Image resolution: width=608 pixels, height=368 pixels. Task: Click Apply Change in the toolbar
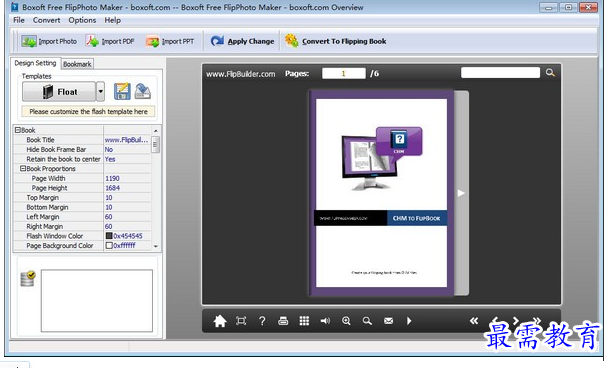[242, 41]
